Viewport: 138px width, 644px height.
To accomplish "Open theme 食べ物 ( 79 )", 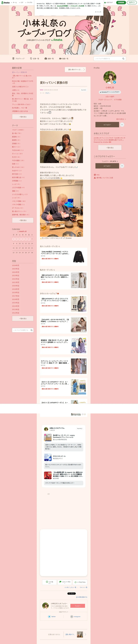I will click(x=17, y=133).
